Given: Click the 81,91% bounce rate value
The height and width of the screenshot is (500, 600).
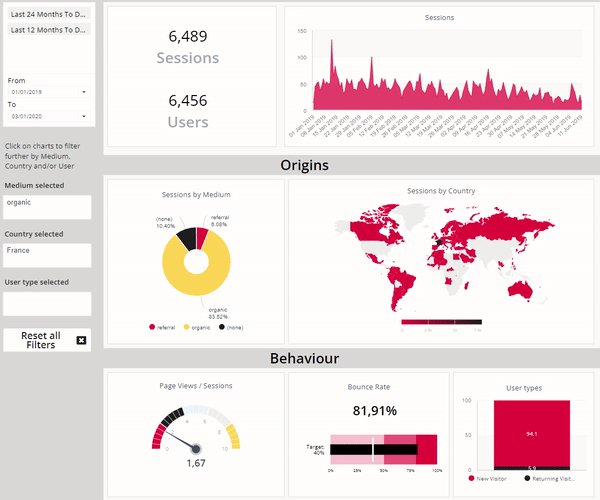Looking at the screenshot, I should (375, 410).
